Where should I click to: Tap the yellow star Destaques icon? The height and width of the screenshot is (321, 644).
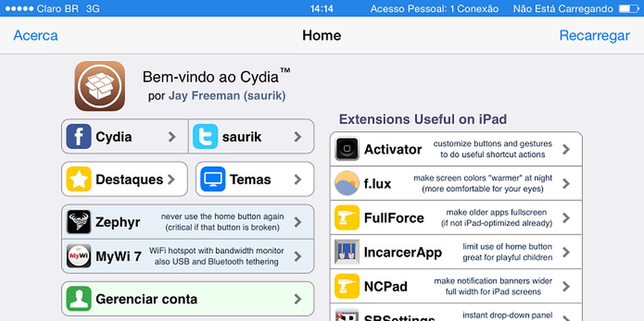pyautogui.click(x=79, y=179)
